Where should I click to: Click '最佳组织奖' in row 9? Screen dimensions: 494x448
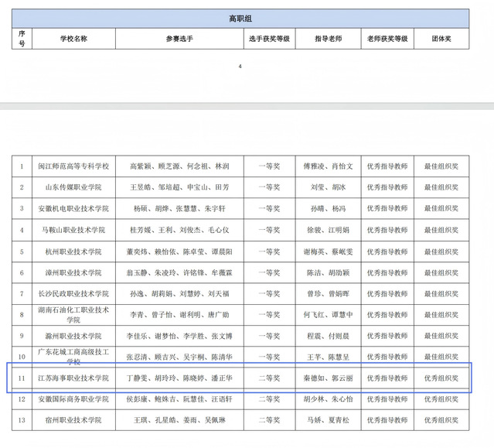[x=441, y=336]
